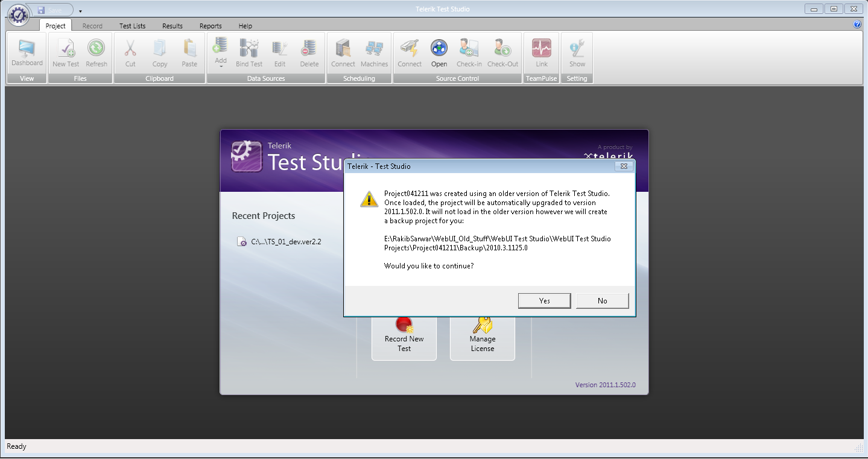This screenshot has height=459, width=868.
Task: Click the Save icon in quick access toolbar
Action: point(41,10)
